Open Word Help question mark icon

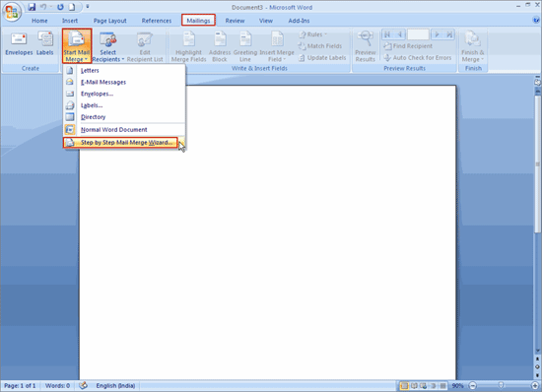pos(536,21)
